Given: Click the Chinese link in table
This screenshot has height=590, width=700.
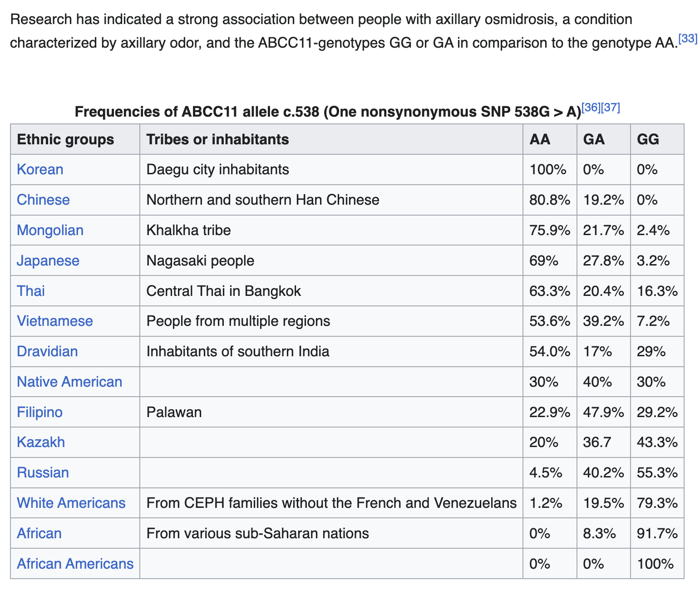Looking at the screenshot, I should tap(43, 200).
